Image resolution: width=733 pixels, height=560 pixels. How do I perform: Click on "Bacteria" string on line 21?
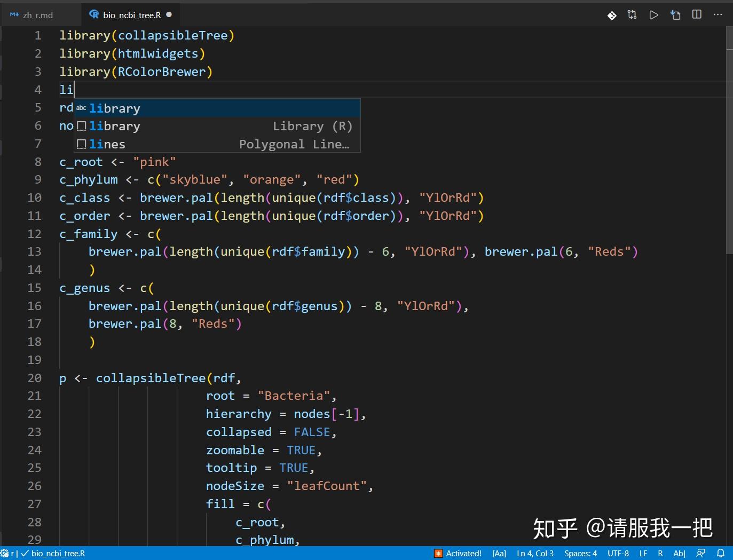[x=294, y=396]
